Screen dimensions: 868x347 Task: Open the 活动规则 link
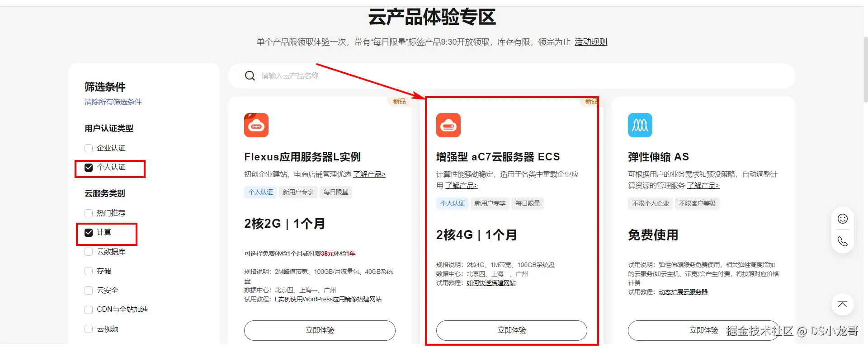(591, 42)
